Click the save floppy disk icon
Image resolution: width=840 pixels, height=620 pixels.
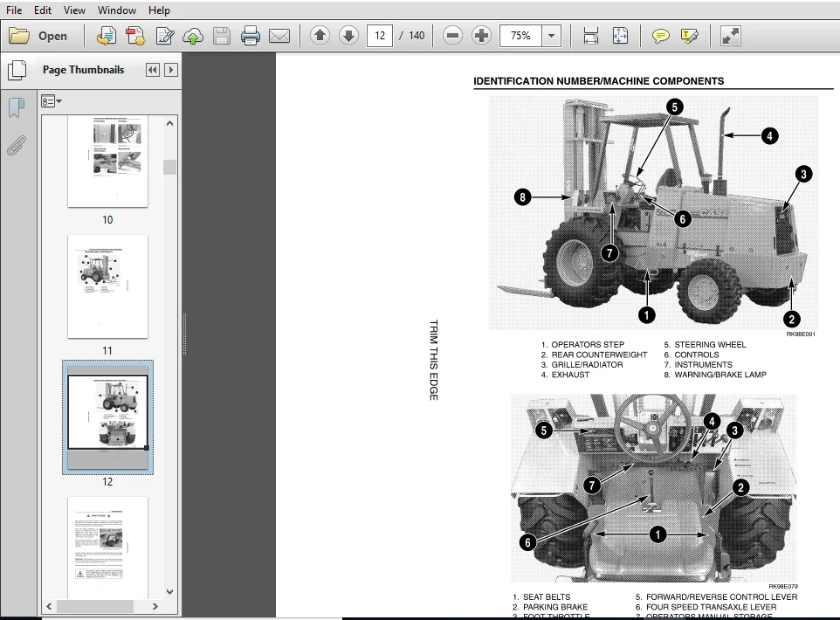click(221, 36)
